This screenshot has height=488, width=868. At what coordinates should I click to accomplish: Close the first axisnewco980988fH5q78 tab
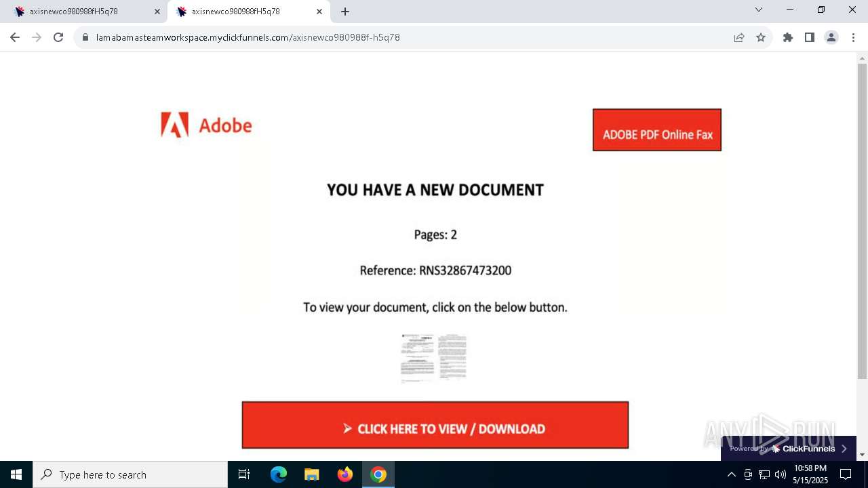(157, 12)
